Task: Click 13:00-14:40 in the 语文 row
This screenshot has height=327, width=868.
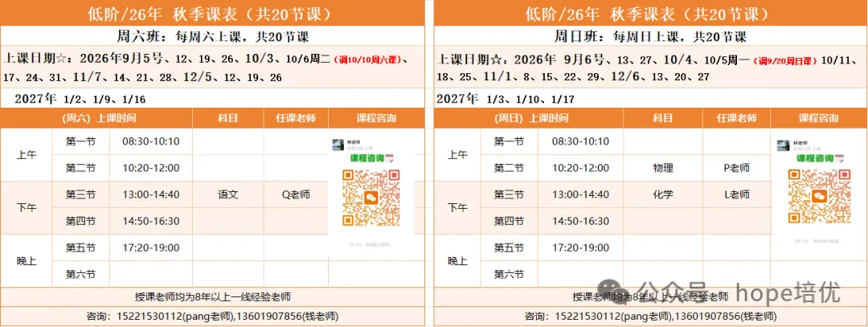Action: [151, 194]
